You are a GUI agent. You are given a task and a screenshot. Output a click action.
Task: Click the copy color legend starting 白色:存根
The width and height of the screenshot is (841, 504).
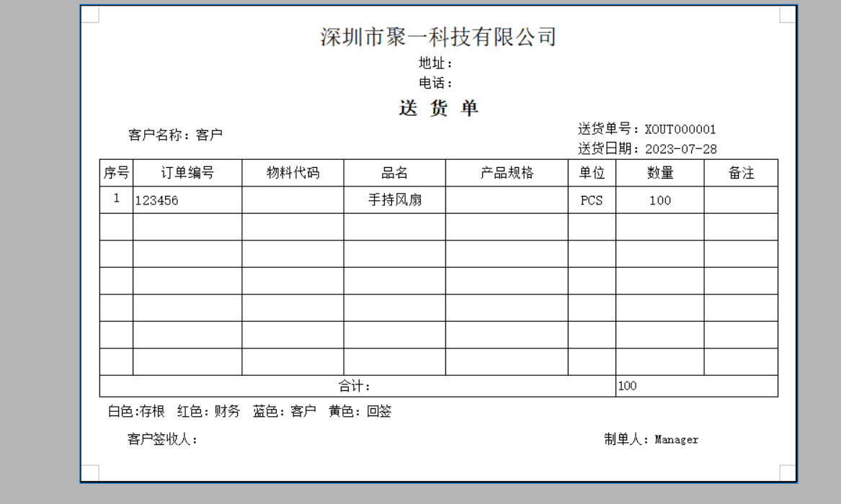pyautogui.click(x=249, y=412)
